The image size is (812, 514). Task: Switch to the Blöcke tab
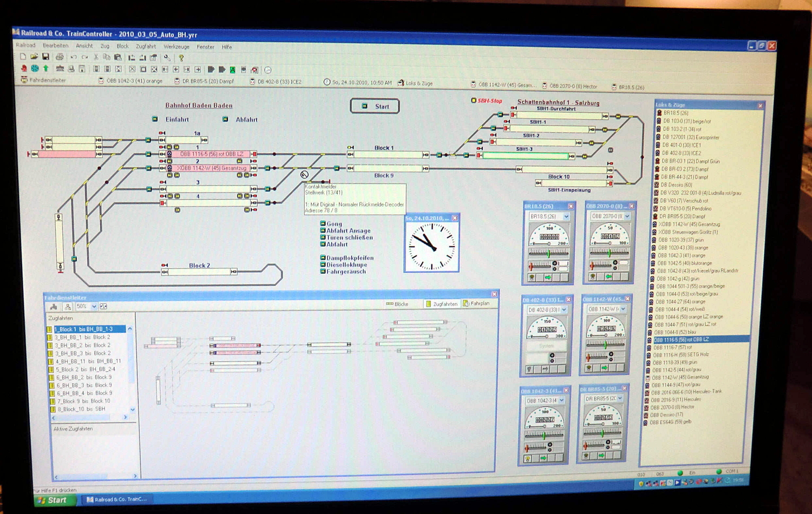(x=397, y=304)
